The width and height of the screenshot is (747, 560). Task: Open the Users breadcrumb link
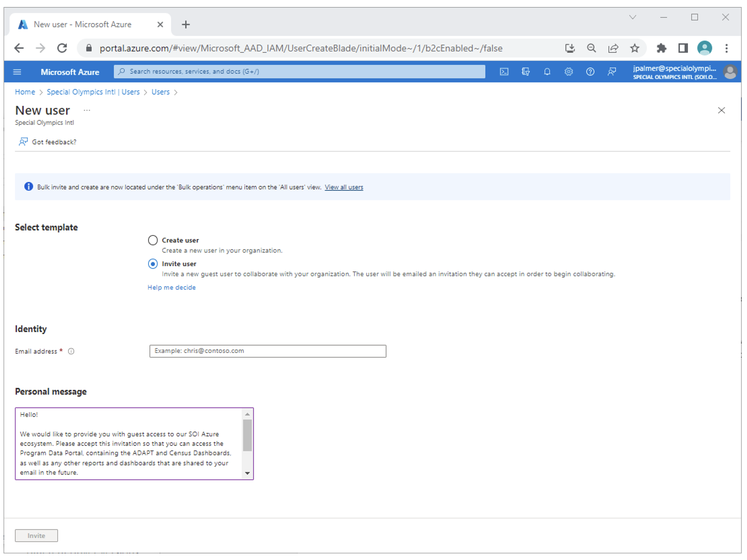[x=160, y=92]
